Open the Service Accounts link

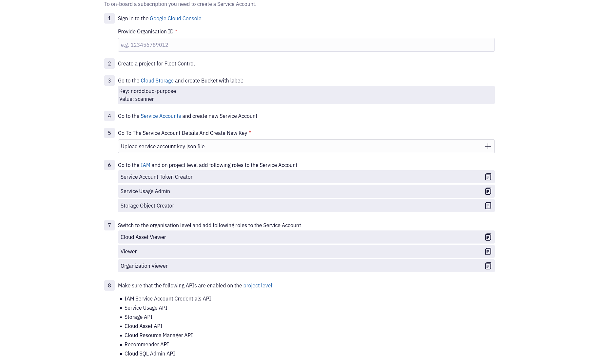pos(161,116)
